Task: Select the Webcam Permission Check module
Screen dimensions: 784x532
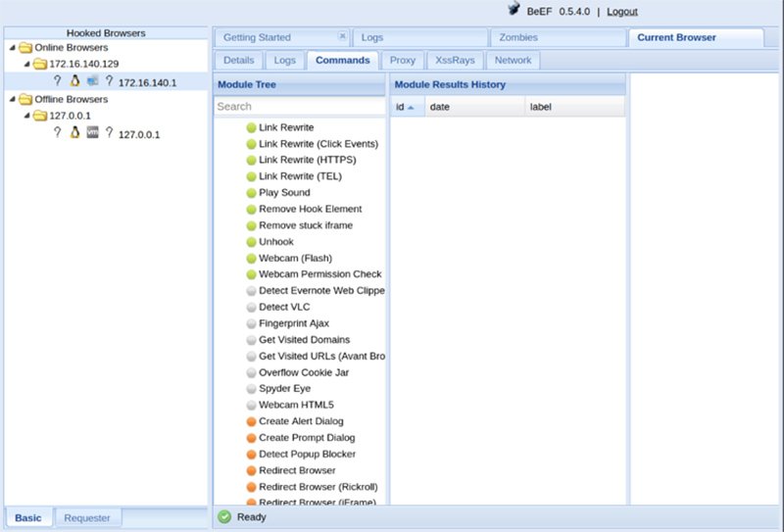Action: [319, 274]
